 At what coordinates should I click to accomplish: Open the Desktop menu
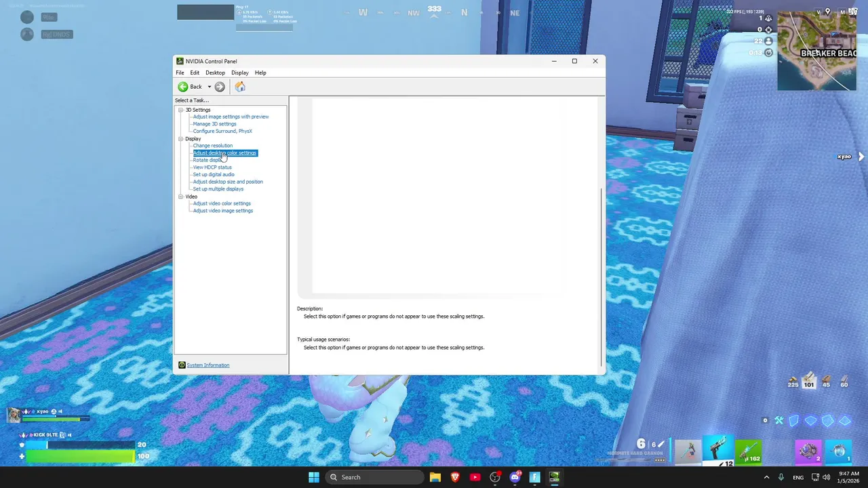click(x=215, y=73)
